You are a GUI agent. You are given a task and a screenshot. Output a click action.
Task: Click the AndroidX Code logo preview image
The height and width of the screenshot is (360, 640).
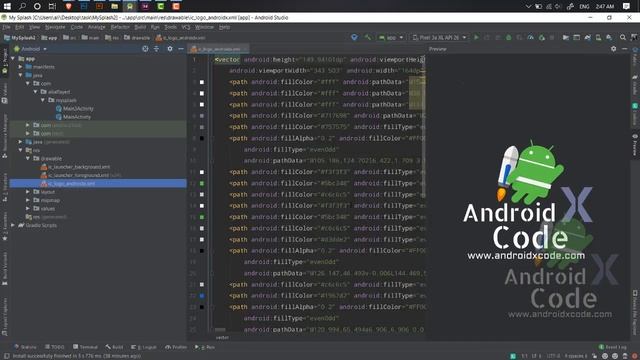tap(528, 200)
